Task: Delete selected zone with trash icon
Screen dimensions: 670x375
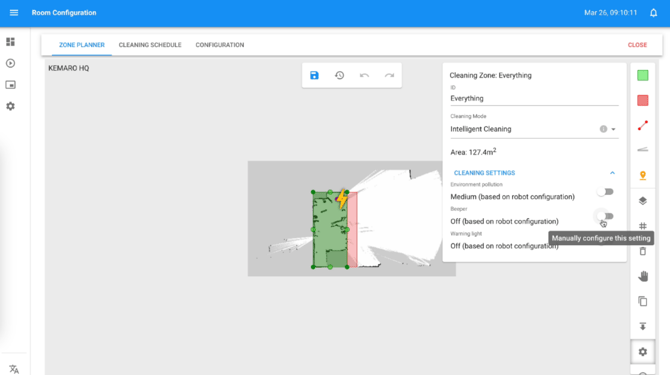Action: [x=643, y=251]
